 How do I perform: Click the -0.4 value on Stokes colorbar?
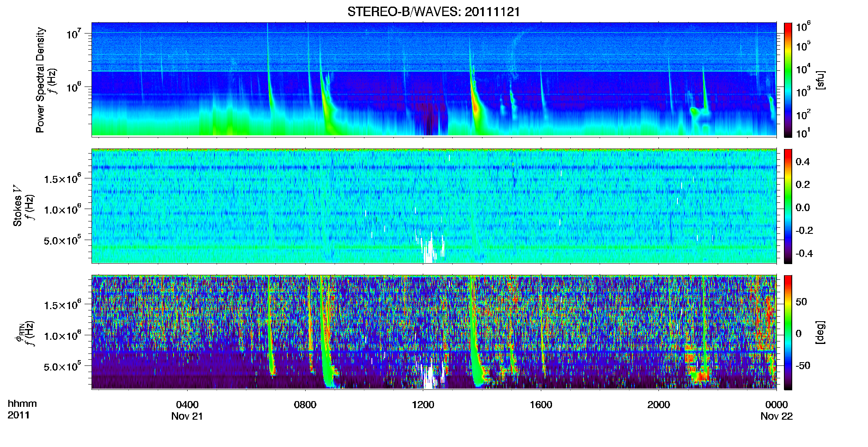click(x=804, y=253)
